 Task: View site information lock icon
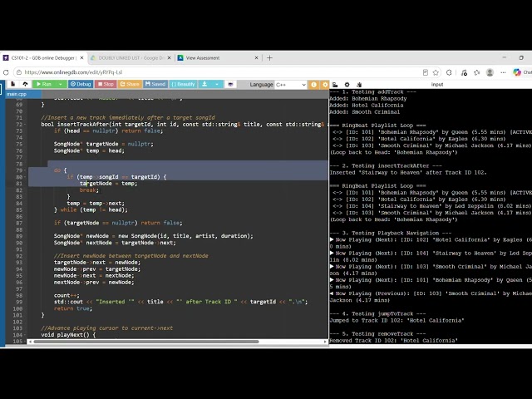(19, 72)
